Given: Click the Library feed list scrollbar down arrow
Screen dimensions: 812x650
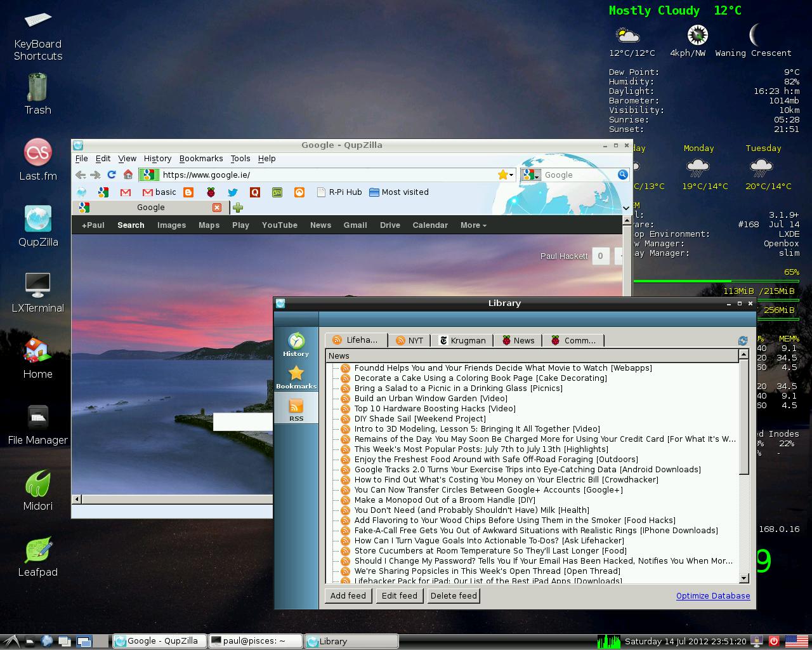Looking at the screenshot, I should pyautogui.click(x=744, y=578).
